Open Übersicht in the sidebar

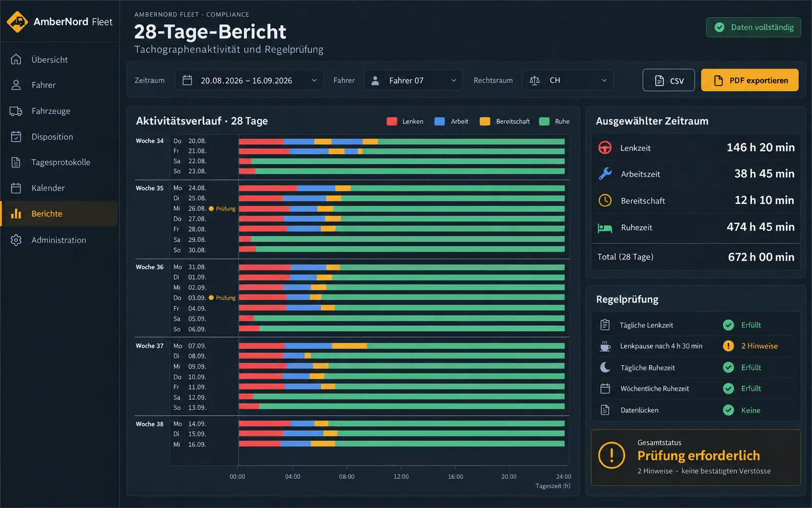point(59,59)
